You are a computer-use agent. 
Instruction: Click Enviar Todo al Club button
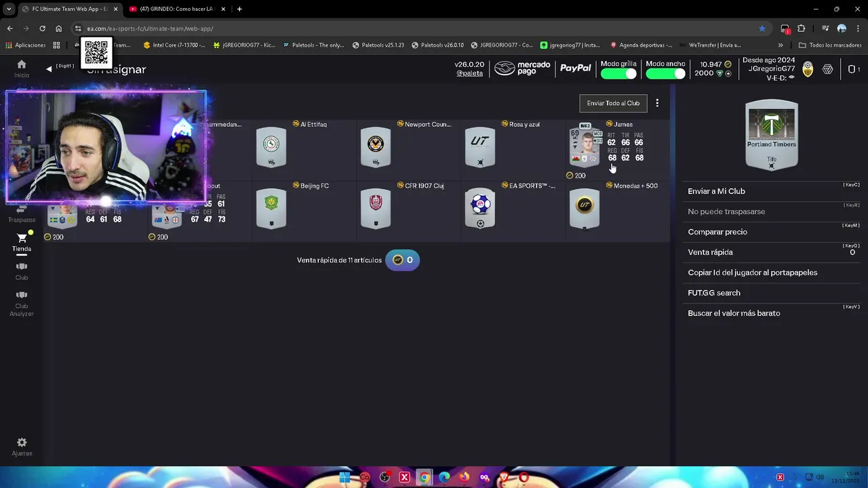[x=613, y=103]
